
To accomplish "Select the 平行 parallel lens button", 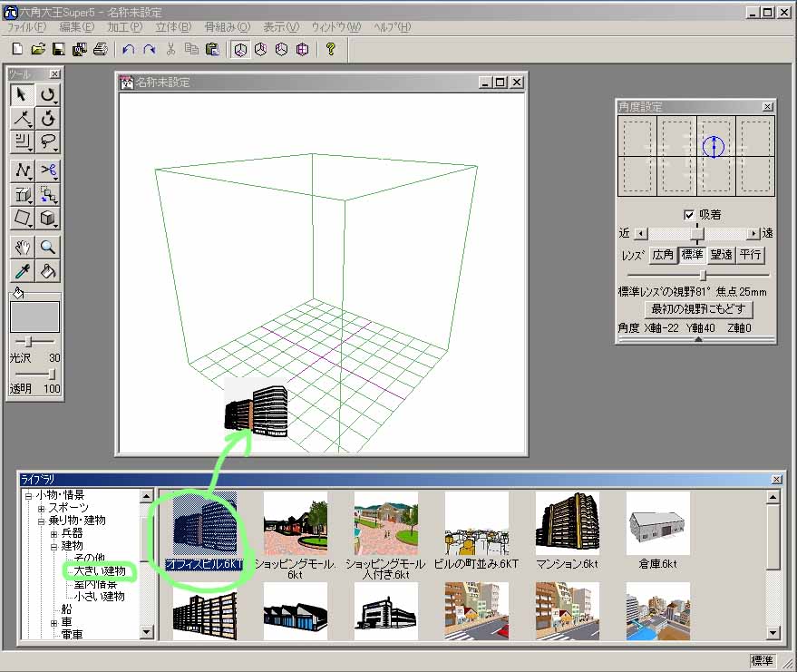I will click(x=750, y=255).
